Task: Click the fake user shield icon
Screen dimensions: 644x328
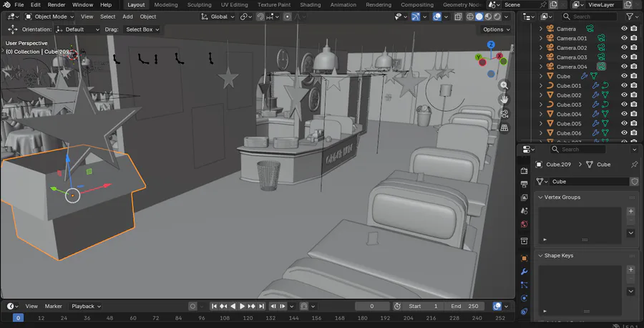Action: tap(635, 182)
